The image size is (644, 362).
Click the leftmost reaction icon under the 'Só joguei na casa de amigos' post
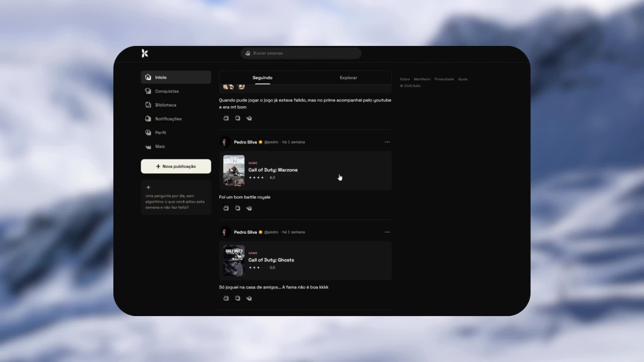click(226, 298)
